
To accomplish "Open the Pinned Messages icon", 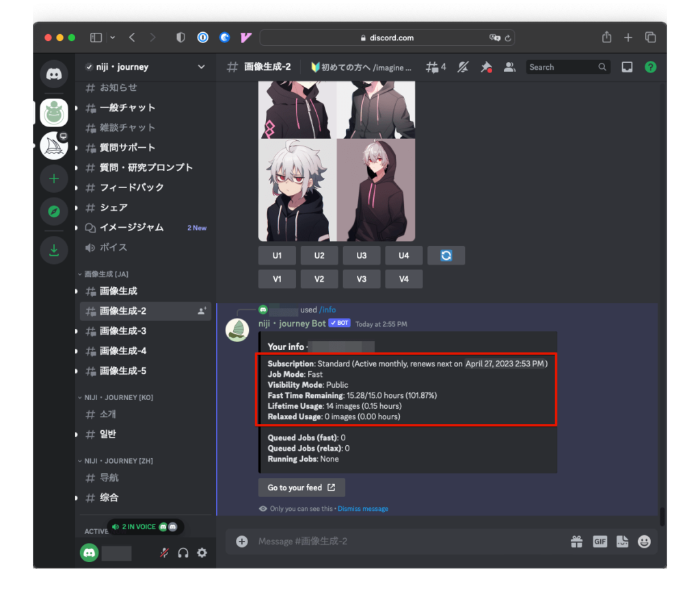I will (486, 67).
